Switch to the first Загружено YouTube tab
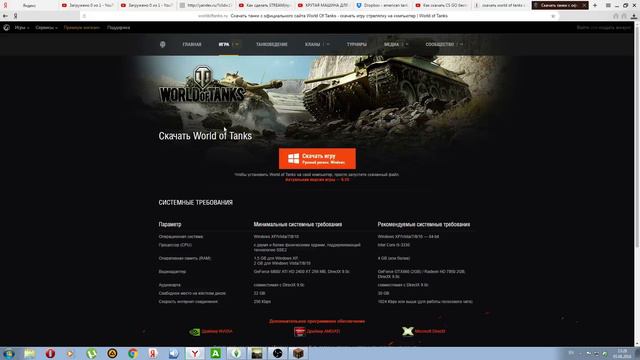640x360 pixels. (x=87, y=5)
